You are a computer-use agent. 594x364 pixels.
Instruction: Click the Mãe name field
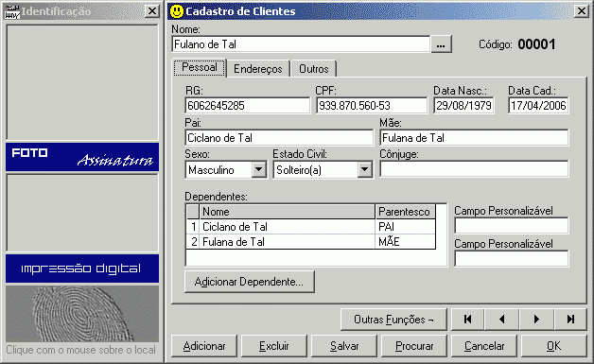(474, 137)
